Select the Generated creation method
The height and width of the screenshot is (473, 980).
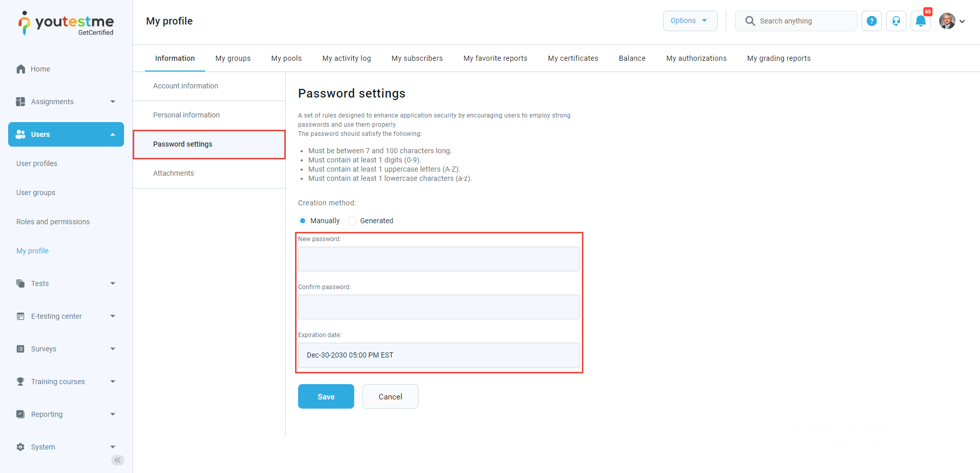(352, 221)
